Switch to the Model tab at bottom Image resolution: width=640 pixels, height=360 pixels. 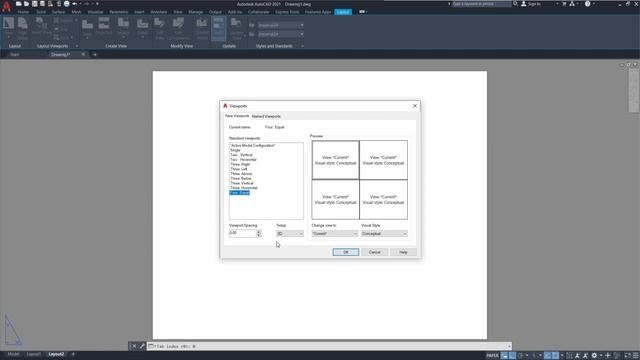pos(13,354)
